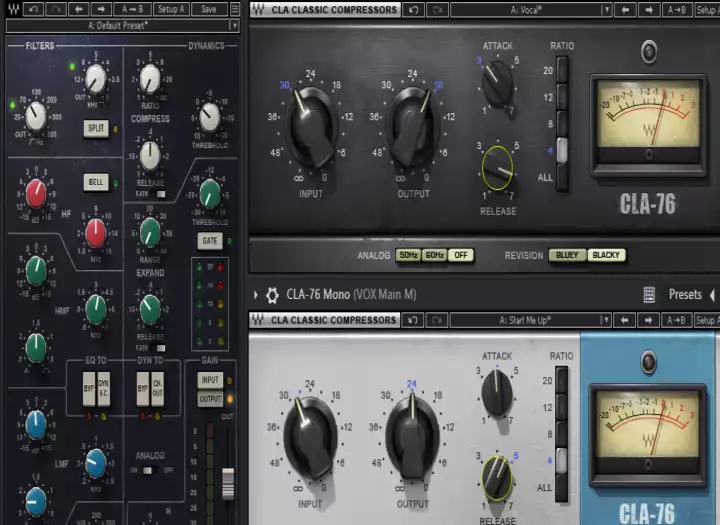
Task: Click the red HF gain knob
Action: point(36,194)
